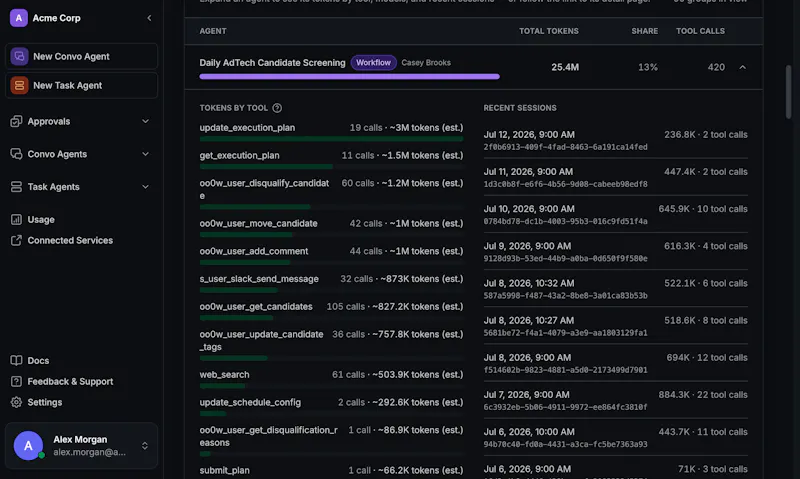
Task: Open the Jul 11, 2026, 9:00 AM session
Action: click(615, 177)
